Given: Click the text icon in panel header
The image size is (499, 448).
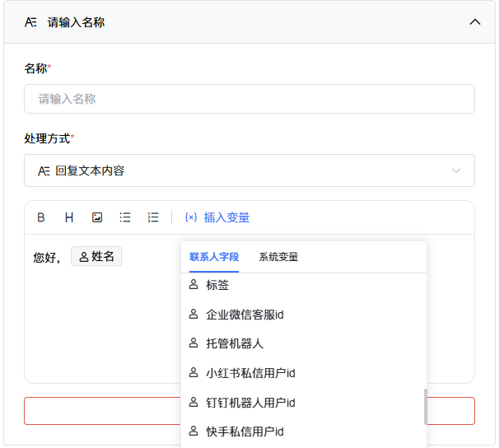Looking at the screenshot, I should [x=30, y=22].
